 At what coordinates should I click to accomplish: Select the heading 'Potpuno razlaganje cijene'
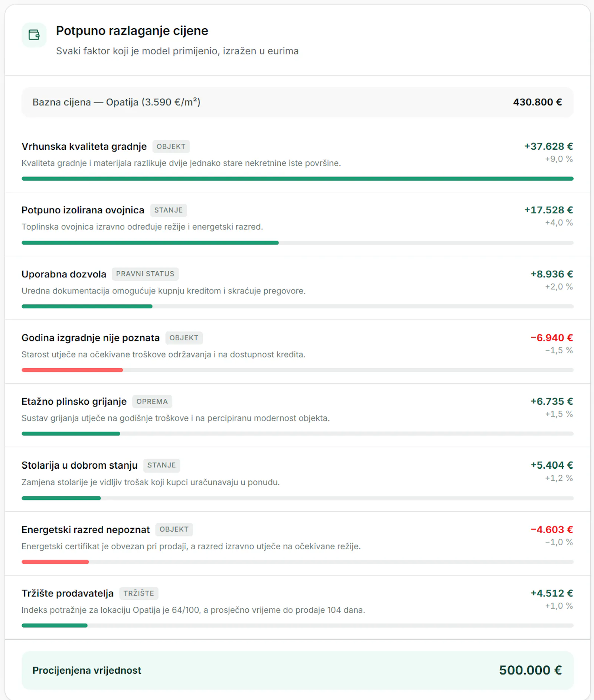tap(132, 31)
